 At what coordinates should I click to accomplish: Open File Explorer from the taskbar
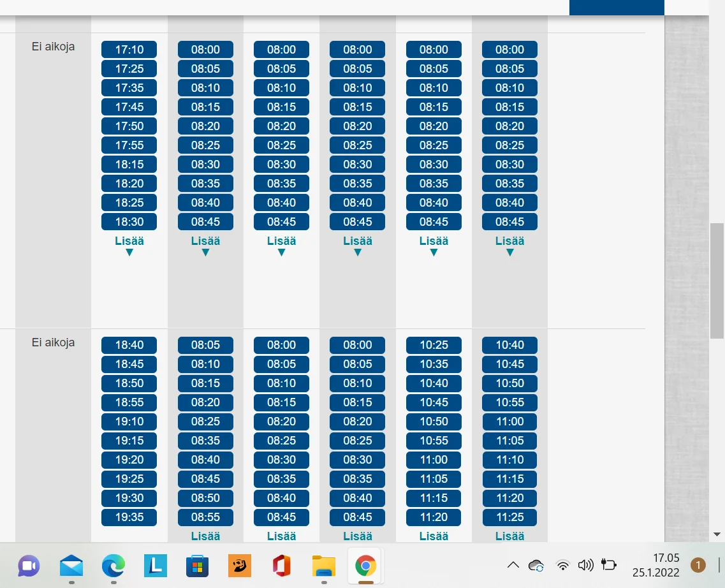coord(324,565)
